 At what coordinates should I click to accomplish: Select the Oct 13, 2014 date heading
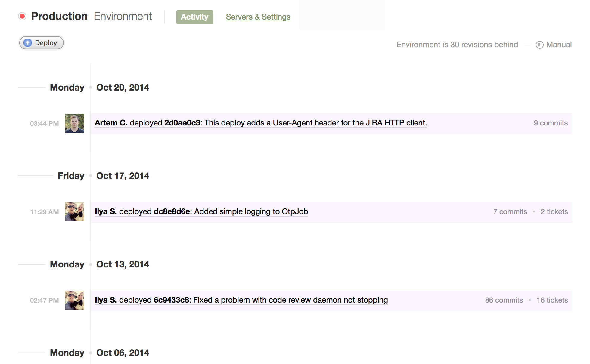(x=123, y=264)
